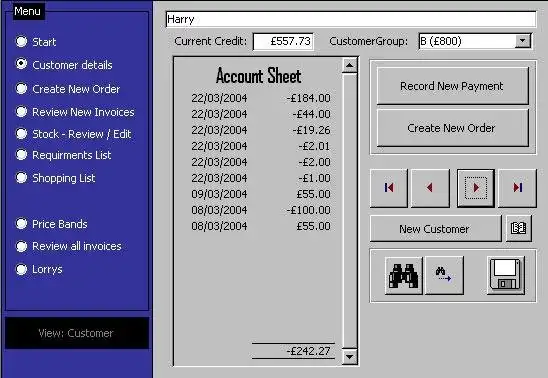Click the New Customer button
This screenshot has height=378, width=548.
[435, 229]
